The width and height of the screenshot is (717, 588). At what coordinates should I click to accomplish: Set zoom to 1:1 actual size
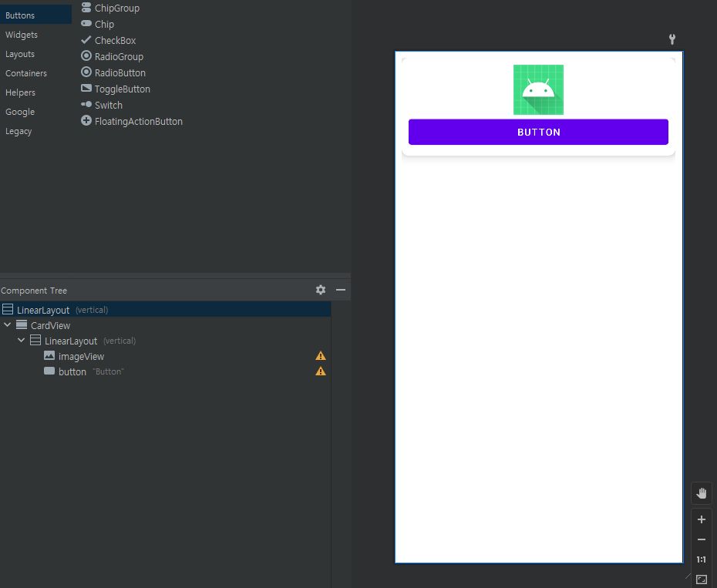point(702,559)
